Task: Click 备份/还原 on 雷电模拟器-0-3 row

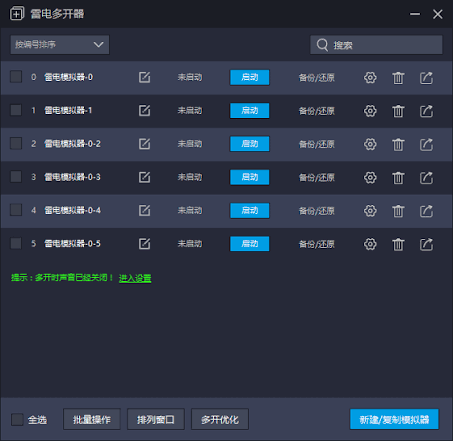Action: click(x=317, y=178)
